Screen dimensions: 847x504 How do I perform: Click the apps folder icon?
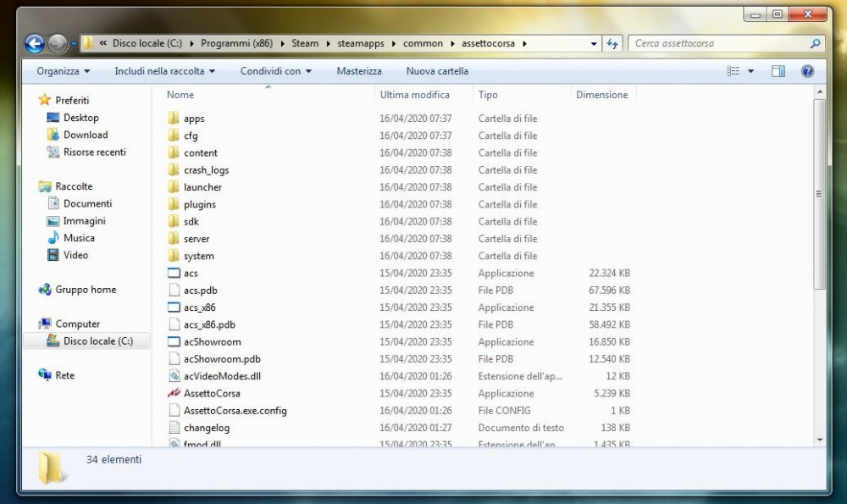pyautogui.click(x=174, y=118)
